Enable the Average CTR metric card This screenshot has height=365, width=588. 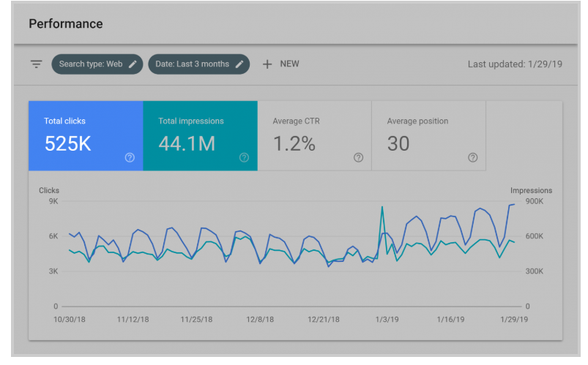tap(315, 135)
